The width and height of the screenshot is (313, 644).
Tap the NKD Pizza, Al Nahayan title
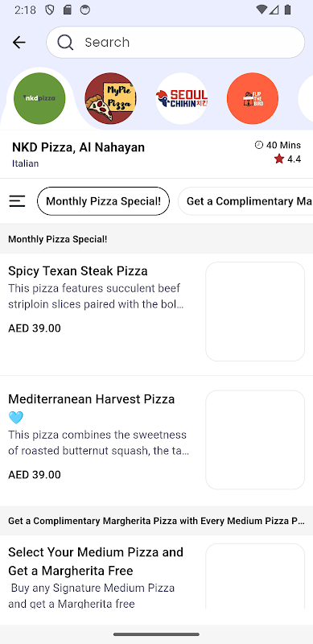tap(79, 147)
